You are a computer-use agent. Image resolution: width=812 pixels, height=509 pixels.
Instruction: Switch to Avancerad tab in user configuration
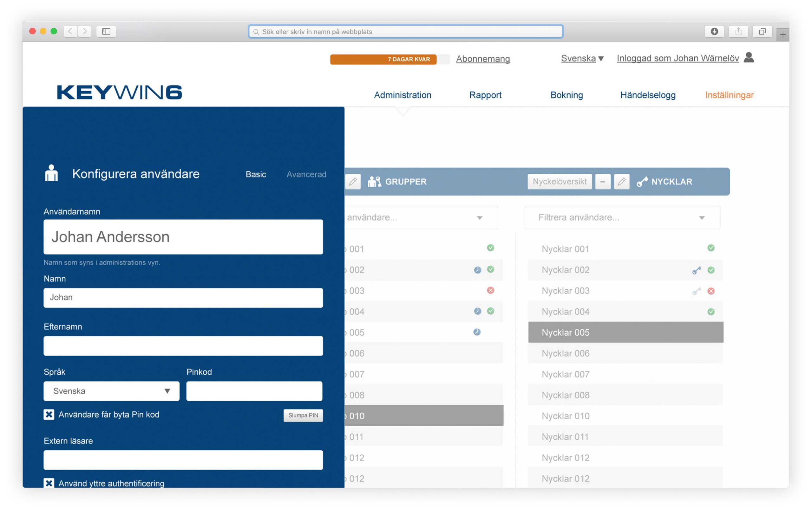point(306,174)
